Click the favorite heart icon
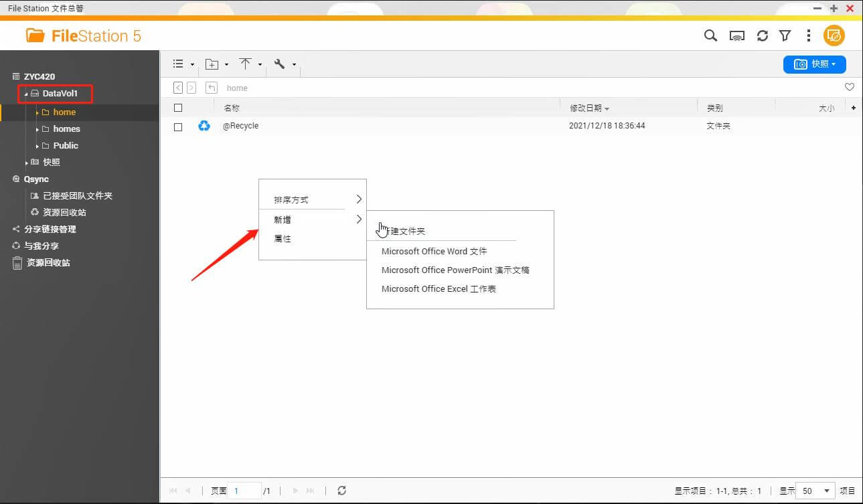The width and height of the screenshot is (863, 504). click(x=850, y=87)
